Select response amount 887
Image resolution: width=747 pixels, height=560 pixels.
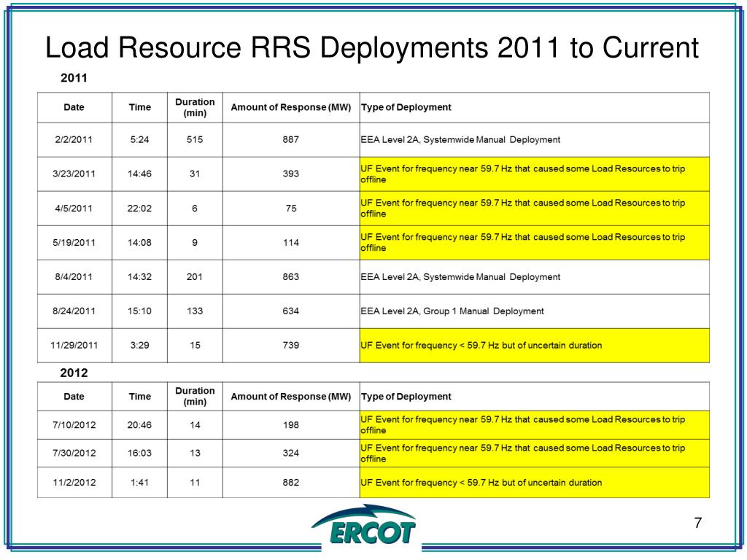[290, 139]
